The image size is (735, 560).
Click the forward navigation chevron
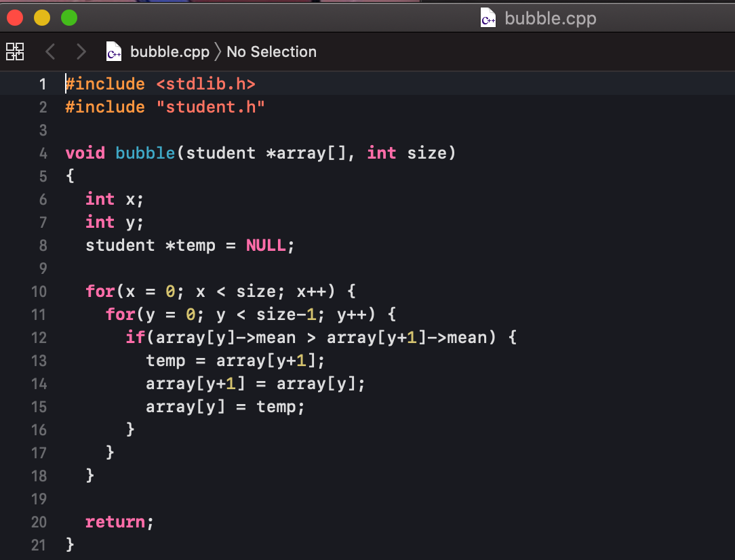81,52
